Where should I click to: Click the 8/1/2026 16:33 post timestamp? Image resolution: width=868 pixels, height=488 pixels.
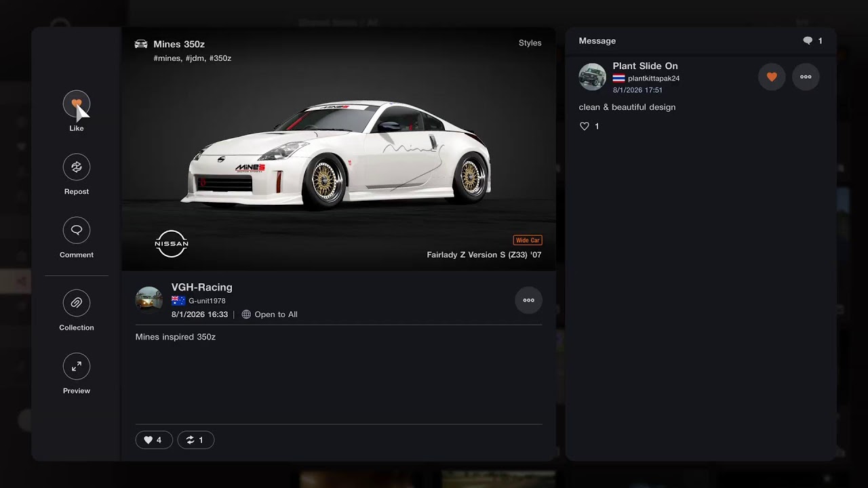199,314
